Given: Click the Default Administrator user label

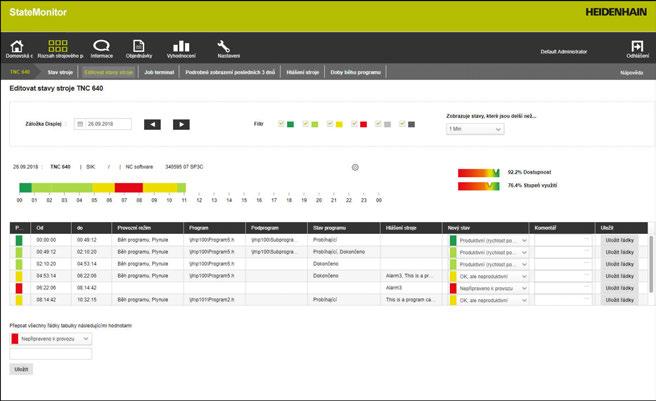Looking at the screenshot, I should tap(564, 52).
